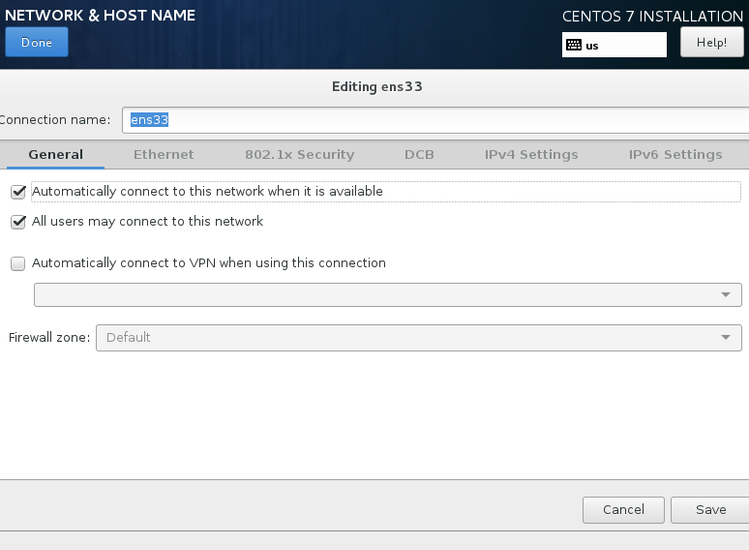The width and height of the screenshot is (749, 550).
Task: Click the keyboard layout icon
Action: pyautogui.click(x=574, y=45)
